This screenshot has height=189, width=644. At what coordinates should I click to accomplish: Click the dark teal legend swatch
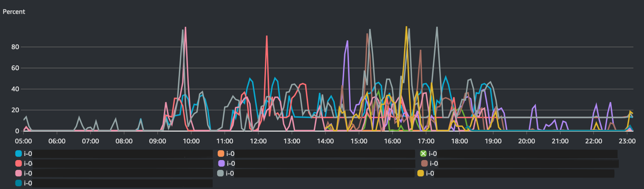click(x=19, y=183)
